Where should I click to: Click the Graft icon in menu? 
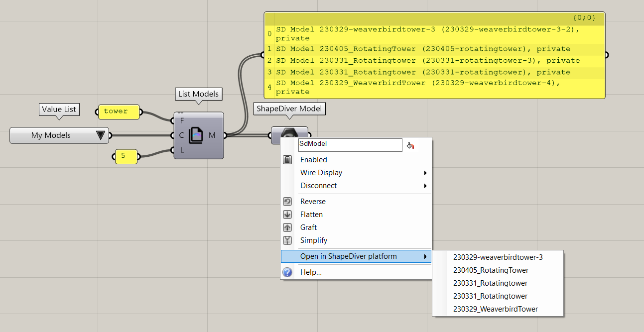tap(287, 227)
